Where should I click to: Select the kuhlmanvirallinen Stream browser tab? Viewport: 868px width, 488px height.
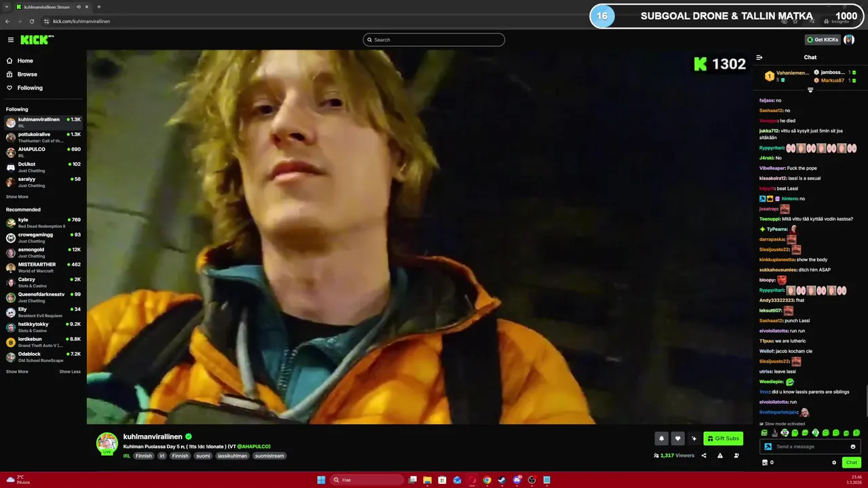click(x=53, y=7)
